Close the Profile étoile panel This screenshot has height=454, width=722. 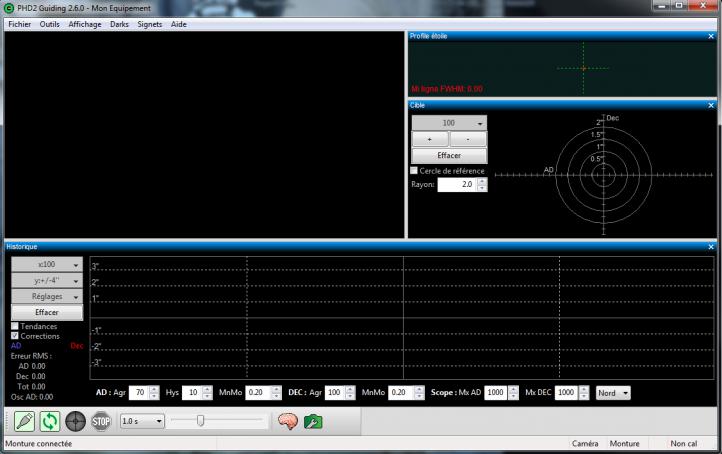711,36
